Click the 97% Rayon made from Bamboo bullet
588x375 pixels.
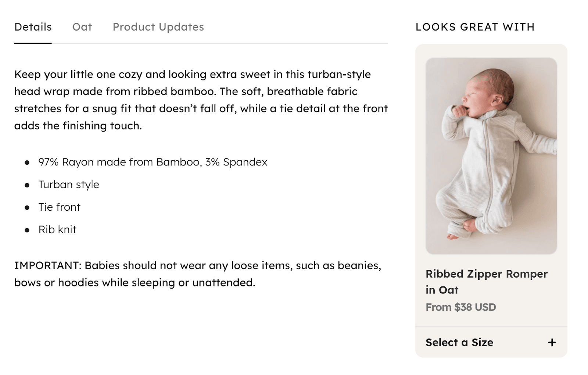[x=153, y=162]
